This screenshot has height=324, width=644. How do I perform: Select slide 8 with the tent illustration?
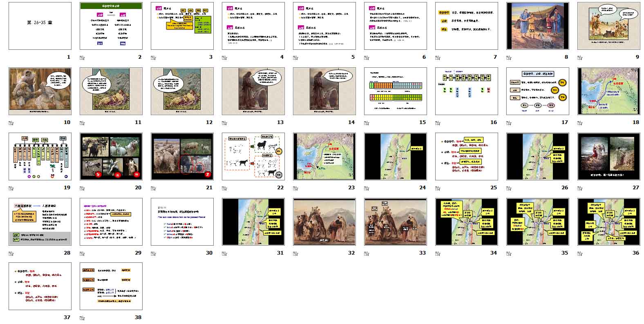tap(537, 26)
